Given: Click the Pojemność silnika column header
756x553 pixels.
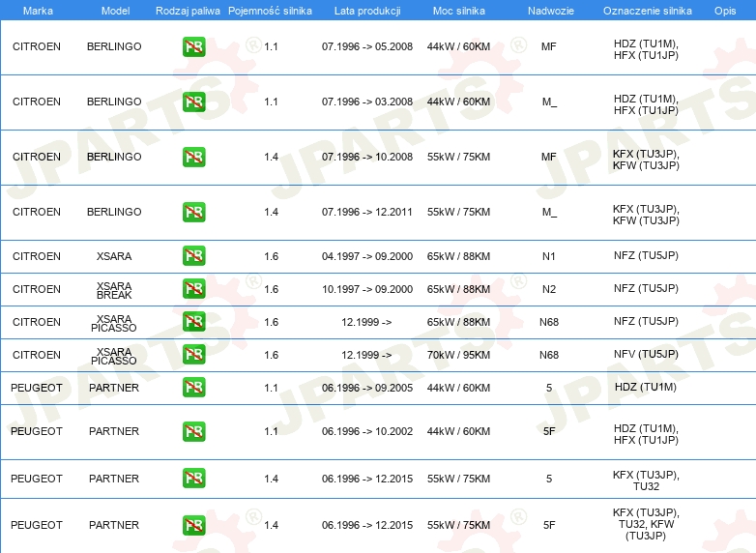Looking at the screenshot, I should pyautogui.click(x=271, y=10).
